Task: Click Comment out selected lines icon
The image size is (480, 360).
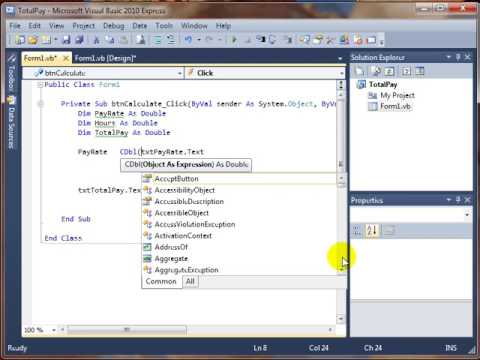Action: 157,40
